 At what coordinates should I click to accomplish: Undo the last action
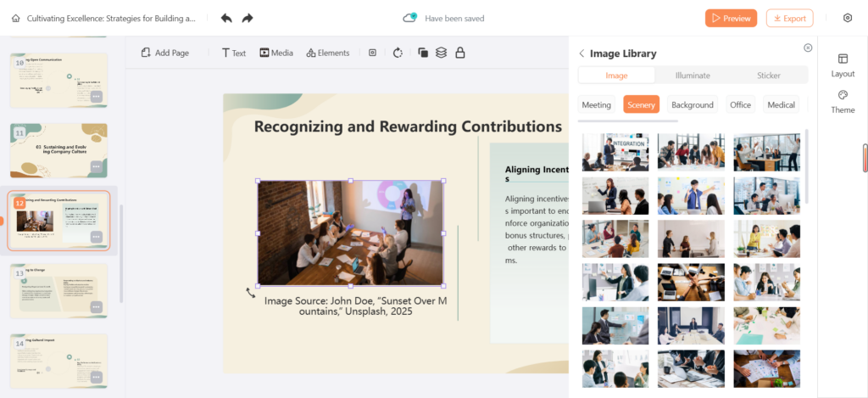[x=226, y=18]
